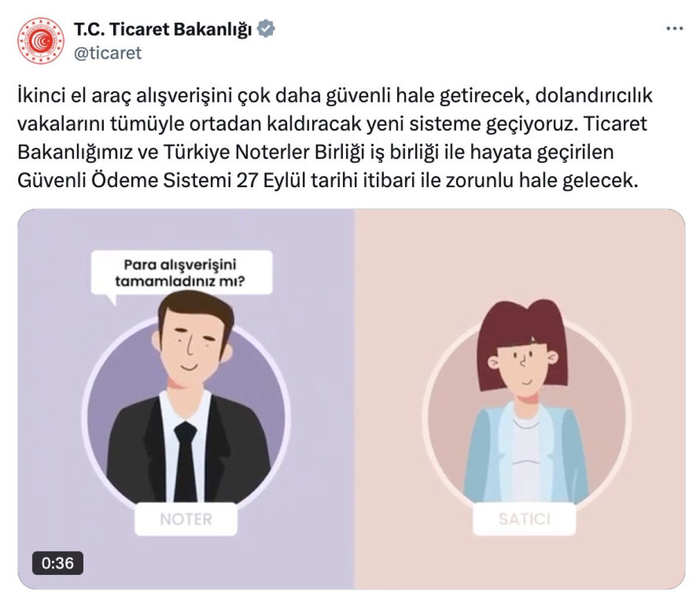Viewport: 700px width, 604px height.
Task: Select the SATICI label box
Action: [524, 518]
